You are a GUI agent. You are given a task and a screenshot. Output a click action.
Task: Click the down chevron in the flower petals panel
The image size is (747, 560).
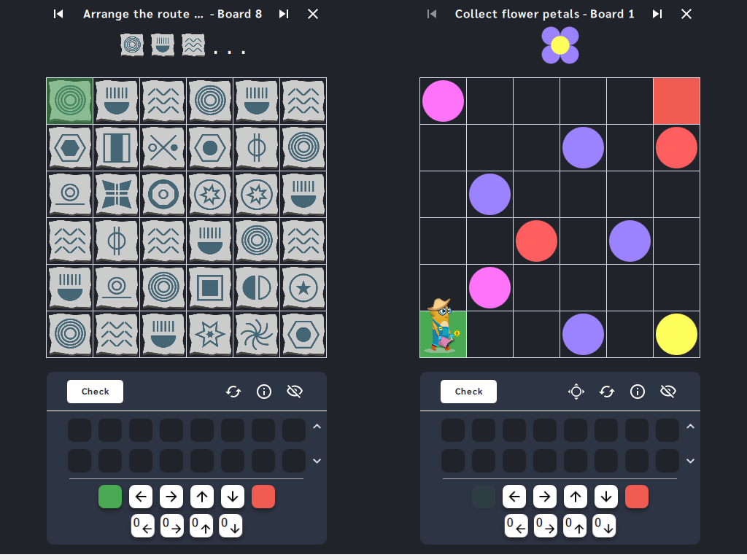click(x=690, y=461)
